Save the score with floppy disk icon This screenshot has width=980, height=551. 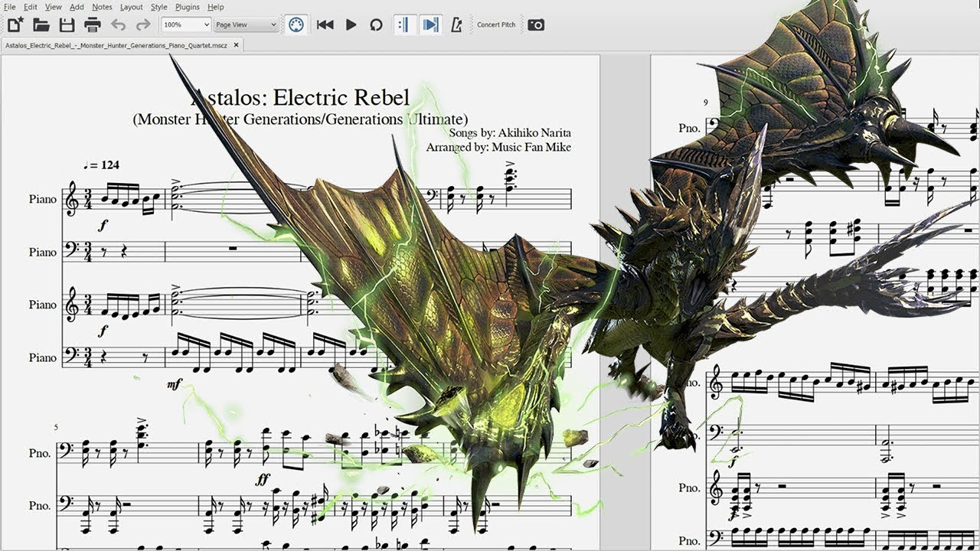tap(67, 24)
